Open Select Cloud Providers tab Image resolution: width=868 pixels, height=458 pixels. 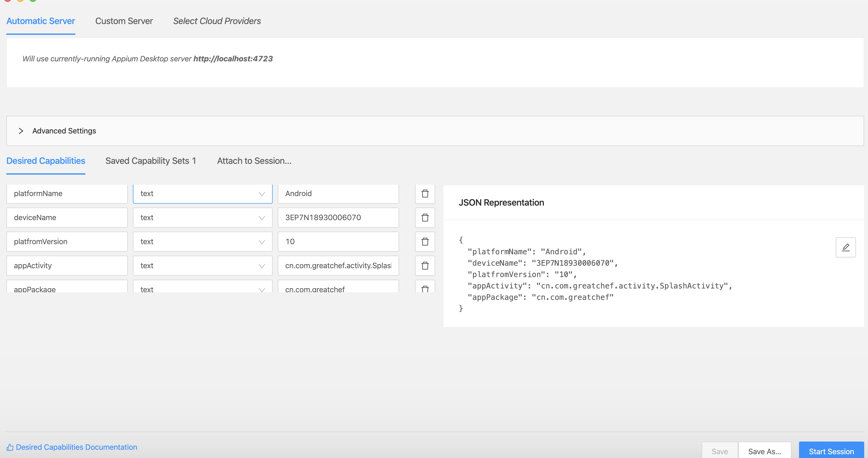(217, 21)
